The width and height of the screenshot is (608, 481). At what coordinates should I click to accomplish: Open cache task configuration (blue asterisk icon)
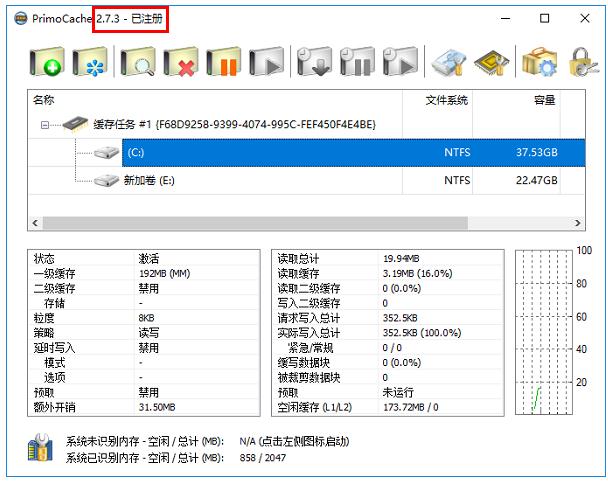pos(90,63)
